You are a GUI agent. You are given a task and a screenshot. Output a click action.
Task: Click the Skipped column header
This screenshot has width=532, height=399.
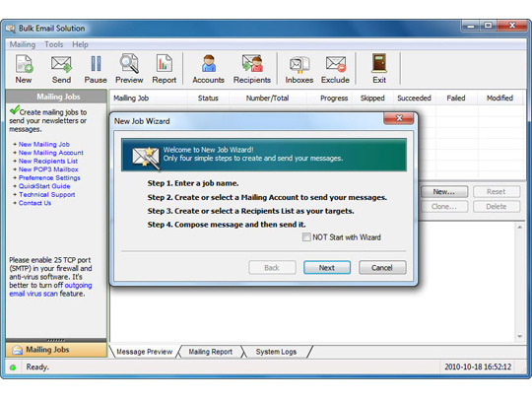click(372, 99)
